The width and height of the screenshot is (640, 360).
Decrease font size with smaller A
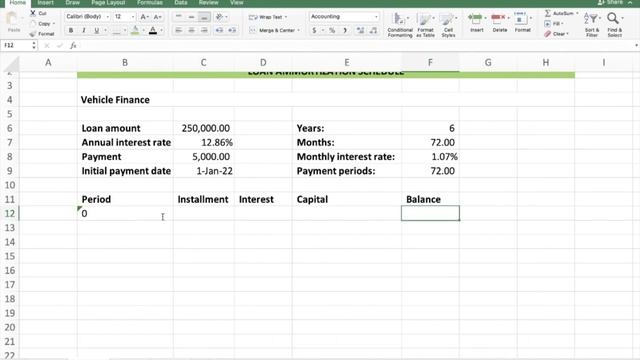[158, 17]
